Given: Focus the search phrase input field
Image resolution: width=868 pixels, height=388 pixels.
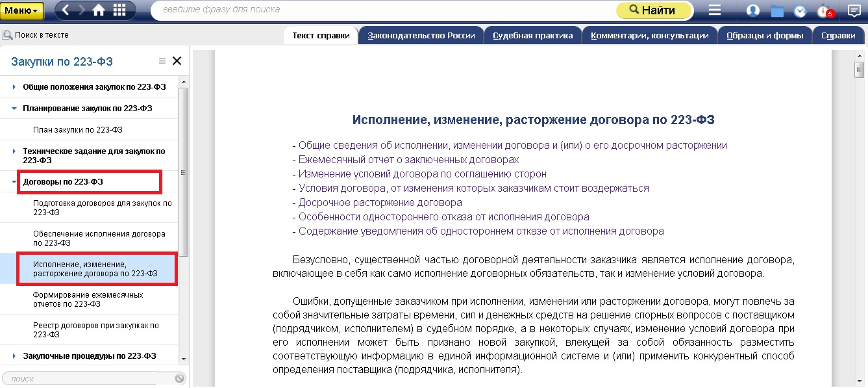Looking at the screenshot, I should (383, 10).
